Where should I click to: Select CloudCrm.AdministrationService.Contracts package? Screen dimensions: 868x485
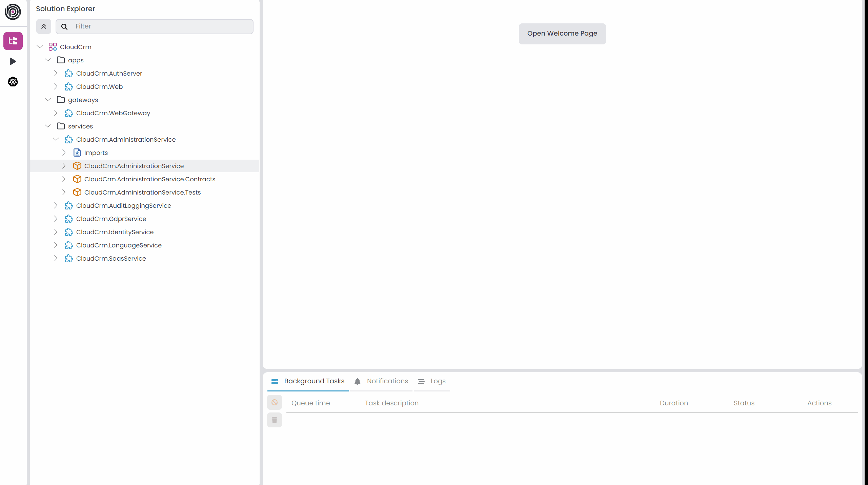point(149,179)
